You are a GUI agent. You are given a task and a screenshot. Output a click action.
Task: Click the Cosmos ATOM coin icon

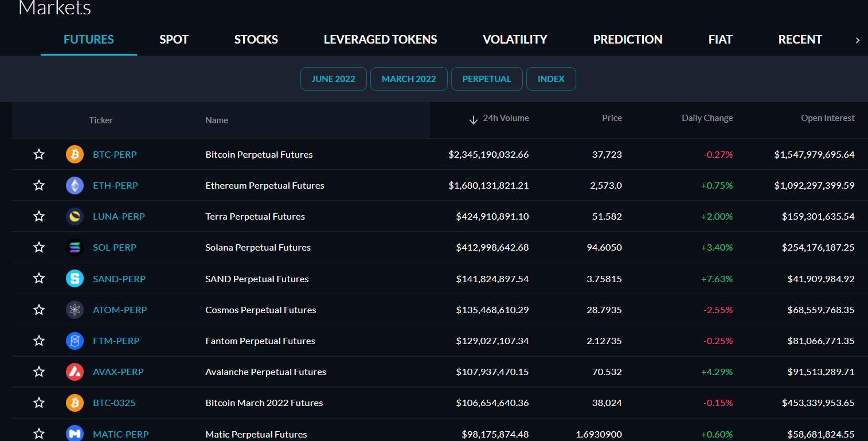click(x=75, y=310)
